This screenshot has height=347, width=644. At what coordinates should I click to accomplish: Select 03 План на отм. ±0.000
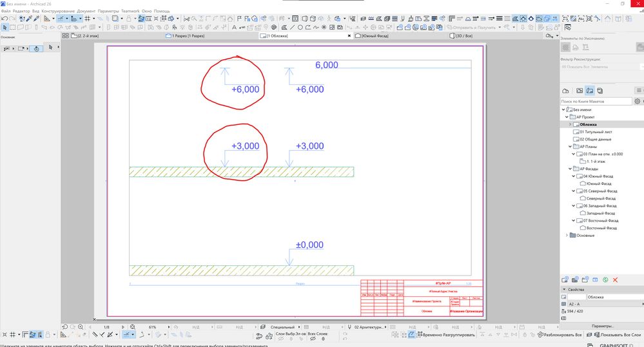point(603,154)
